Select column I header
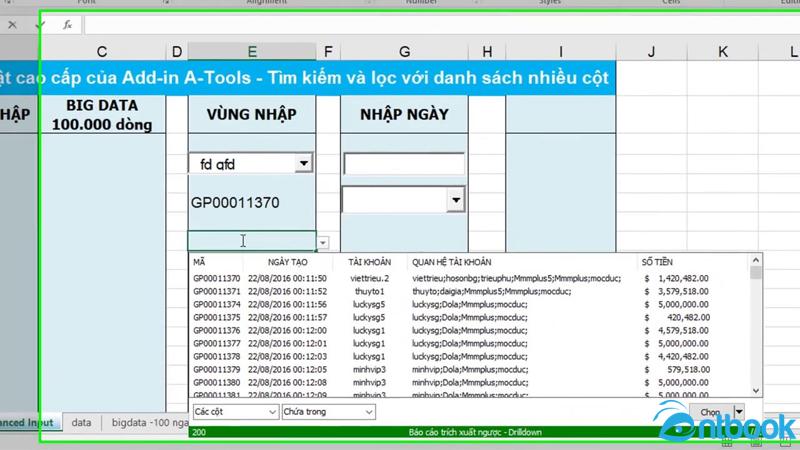The width and height of the screenshot is (800, 450). tap(561, 52)
